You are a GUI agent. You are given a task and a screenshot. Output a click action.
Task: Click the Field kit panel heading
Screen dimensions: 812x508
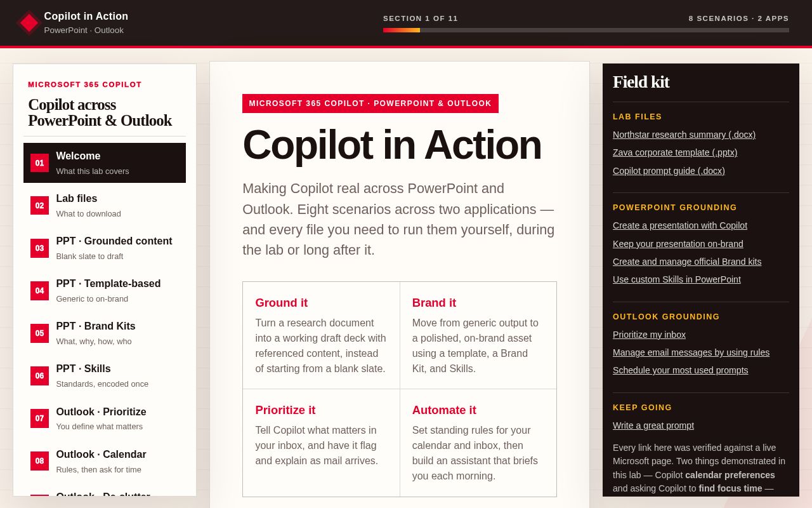641,82
